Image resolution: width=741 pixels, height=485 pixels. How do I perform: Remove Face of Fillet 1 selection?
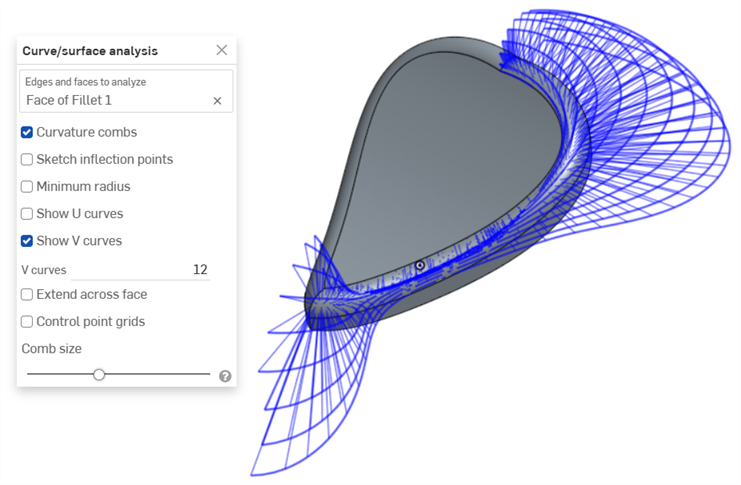[217, 101]
